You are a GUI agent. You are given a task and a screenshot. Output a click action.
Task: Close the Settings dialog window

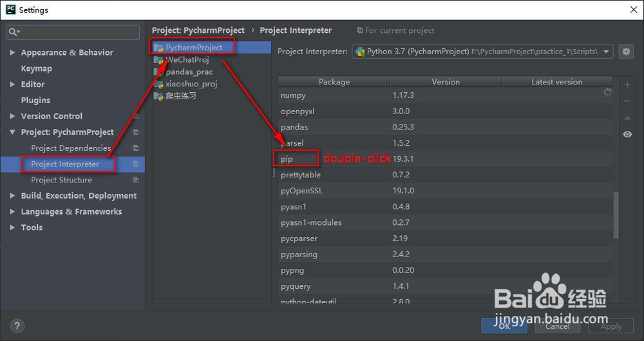(x=634, y=10)
